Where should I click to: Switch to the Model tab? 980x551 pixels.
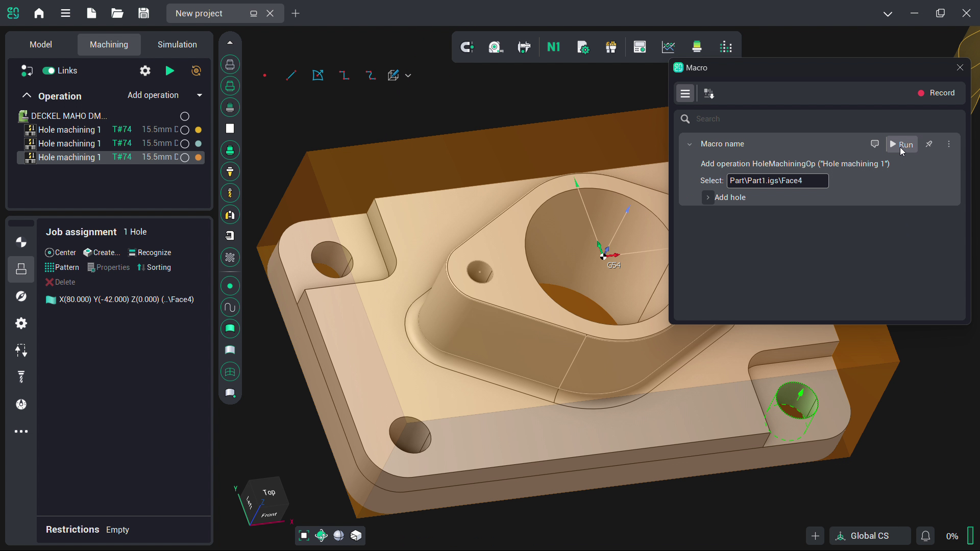[41, 44]
